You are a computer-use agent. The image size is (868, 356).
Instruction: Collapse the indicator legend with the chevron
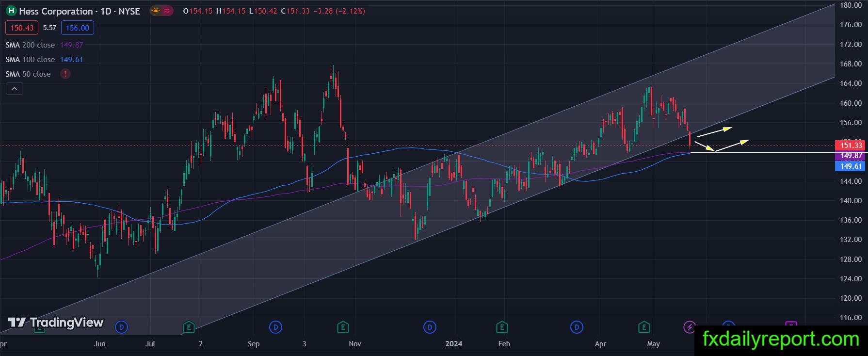(x=15, y=89)
